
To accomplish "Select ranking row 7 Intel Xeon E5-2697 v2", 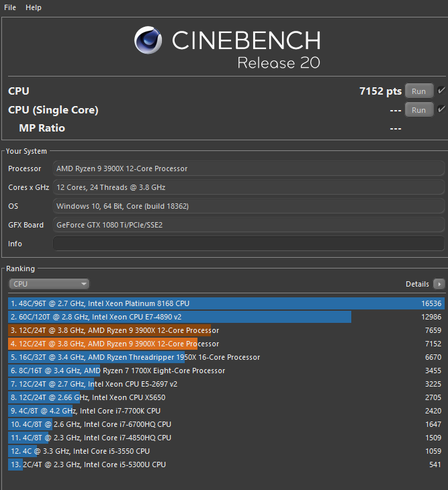I will point(226,384).
